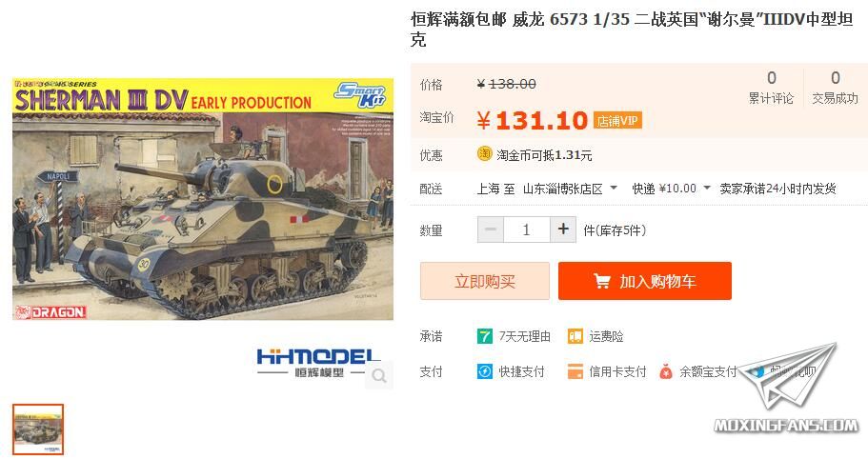Click the credit card payment icon
Screen dimensions: 868x459
tap(575, 371)
